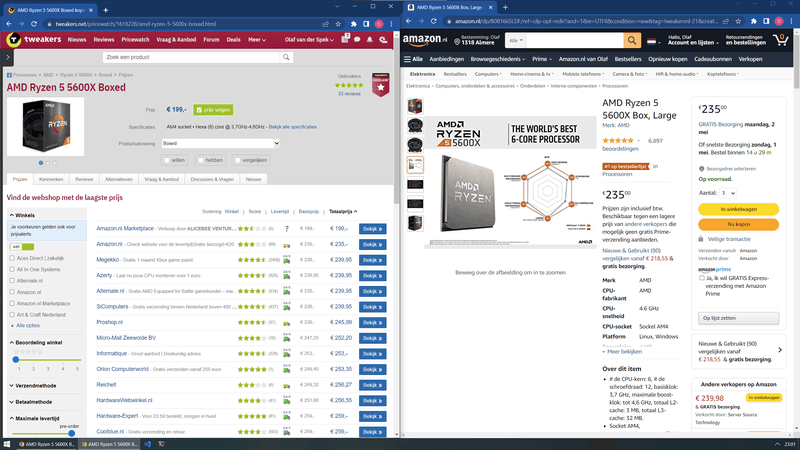Go back in the Tweakers browser window
The width and height of the screenshot is (800, 450).
point(9,23)
